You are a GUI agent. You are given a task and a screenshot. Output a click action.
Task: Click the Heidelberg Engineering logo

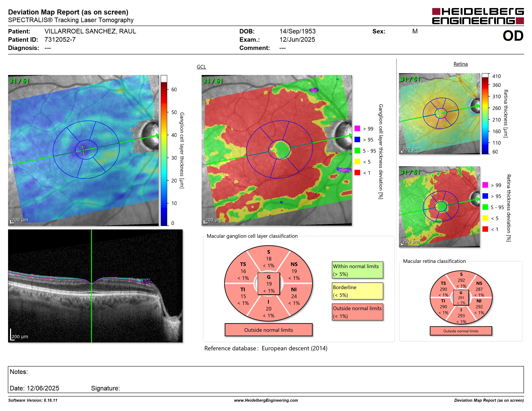[478, 16]
